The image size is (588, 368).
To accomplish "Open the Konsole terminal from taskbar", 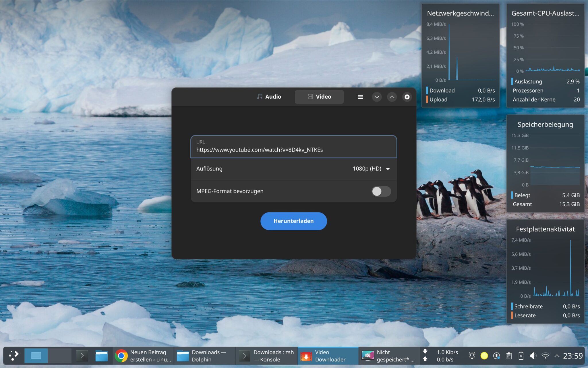I will click(x=244, y=356).
